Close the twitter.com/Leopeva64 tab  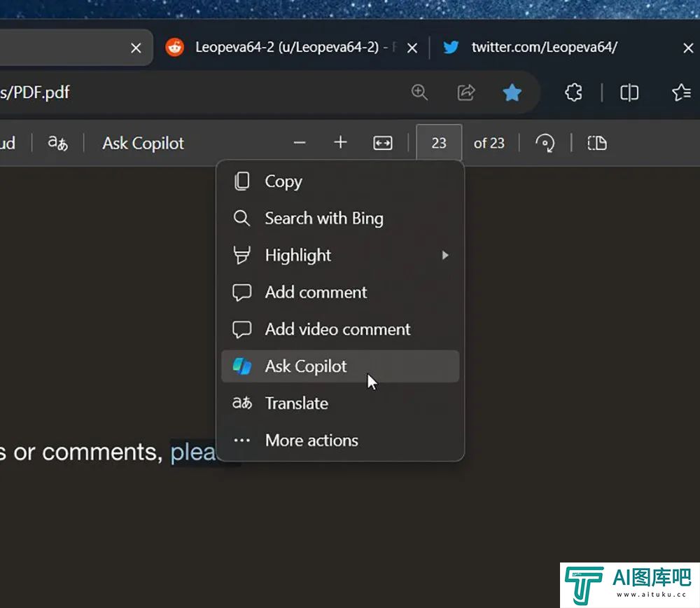(688, 48)
